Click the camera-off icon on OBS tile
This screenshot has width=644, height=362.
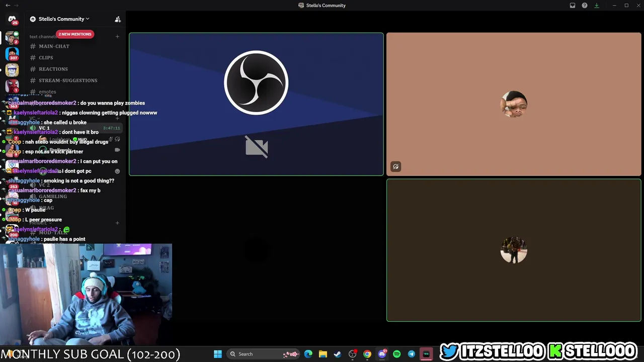(257, 146)
